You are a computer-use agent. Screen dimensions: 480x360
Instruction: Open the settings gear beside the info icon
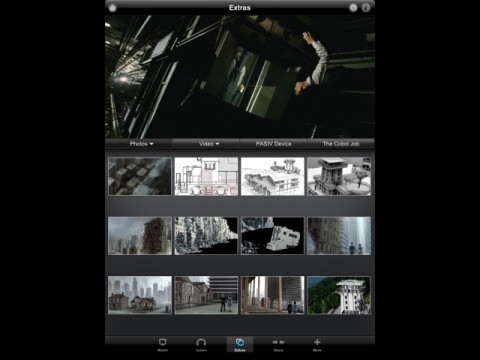point(353,8)
